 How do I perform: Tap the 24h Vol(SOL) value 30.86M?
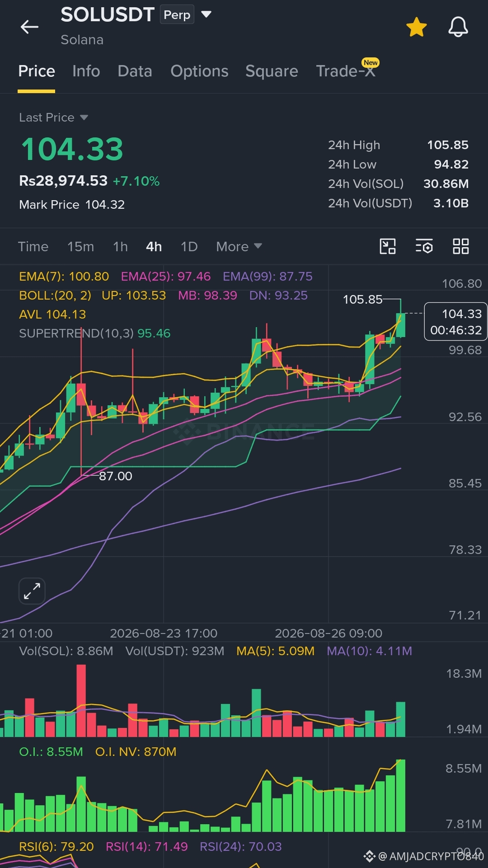446,184
